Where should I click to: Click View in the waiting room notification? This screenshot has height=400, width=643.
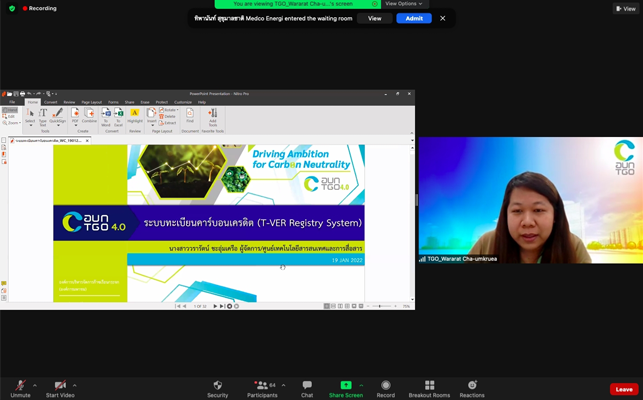[x=374, y=18]
